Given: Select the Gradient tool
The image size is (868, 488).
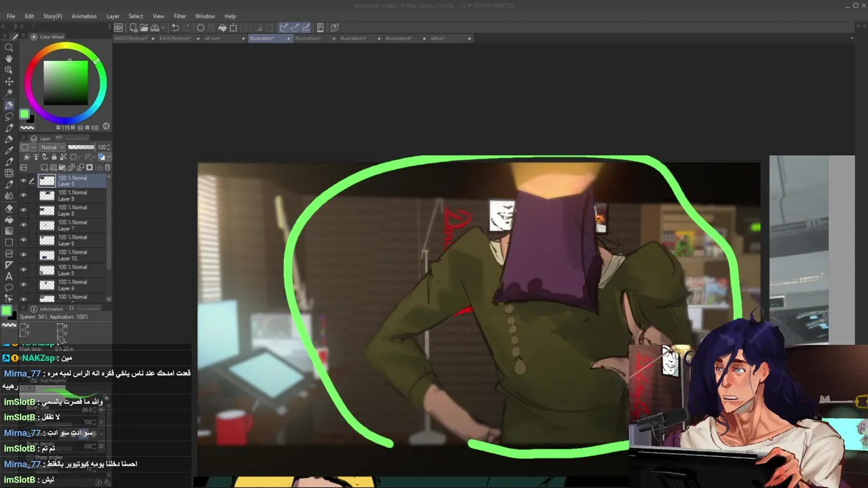Looking at the screenshot, I should point(9,231).
